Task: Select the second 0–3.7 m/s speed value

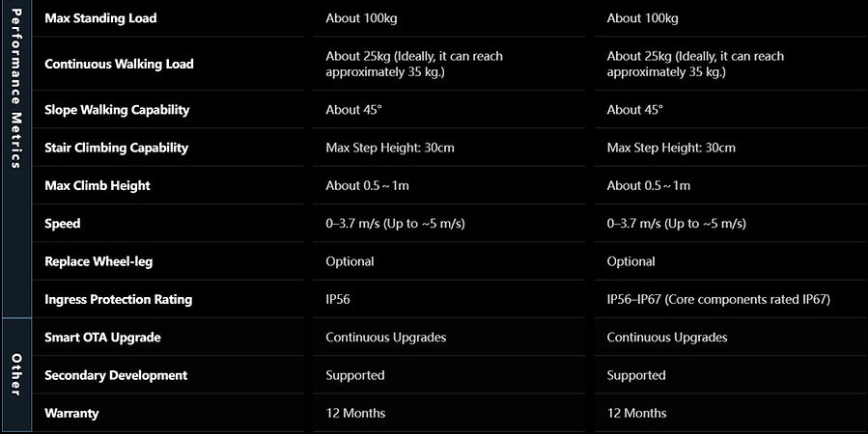Action: [677, 224]
